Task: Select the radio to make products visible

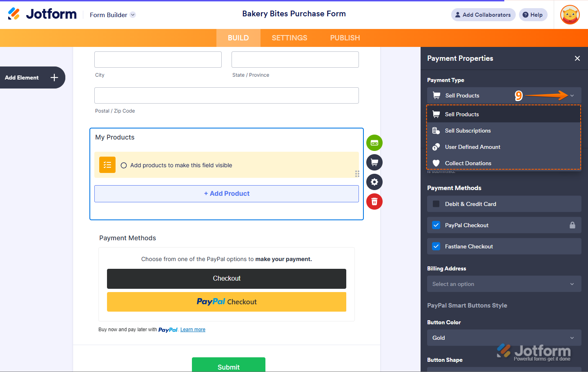Action: point(124,165)
